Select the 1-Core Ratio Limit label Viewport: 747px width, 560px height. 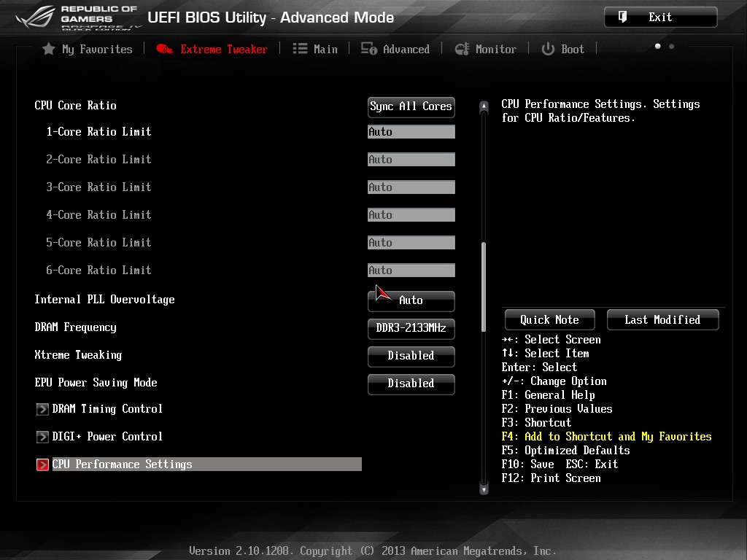coord(98,132)
